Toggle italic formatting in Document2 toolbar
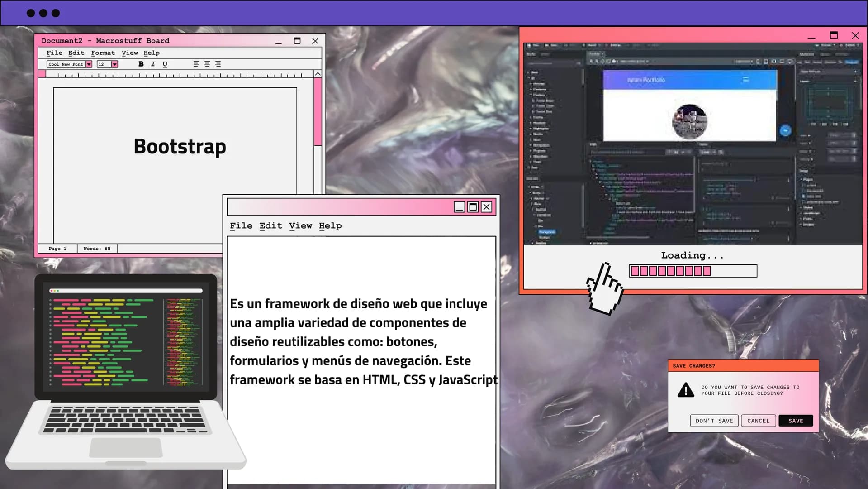 pos(153,64)
